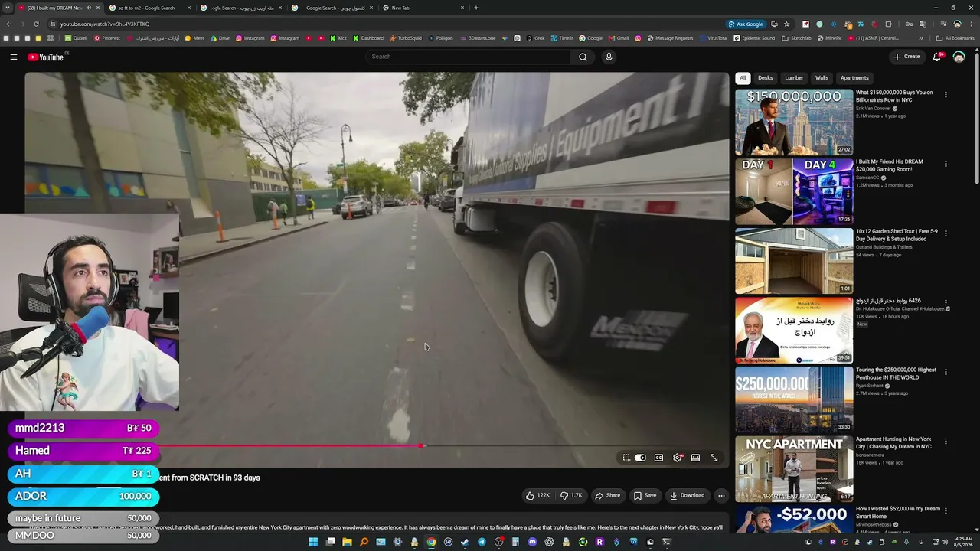Select the All filter chip
This screenshot has height=551, width=980.
pyautogui.click(x=743, y=78)
